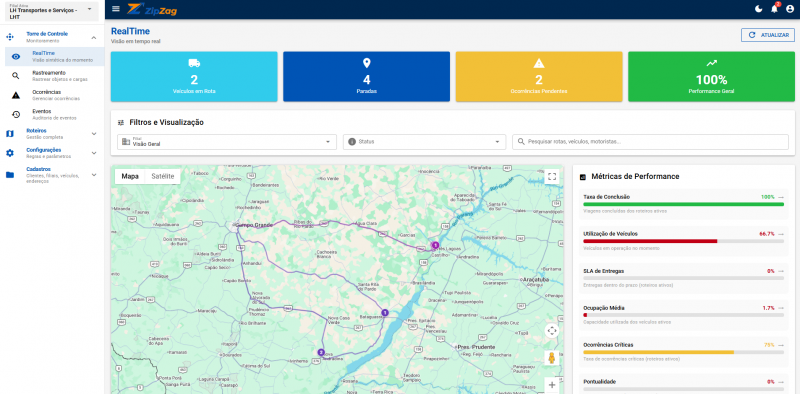Click map marker 2 near Nova Andradina
The width and height of the screenshot is (800, 394).
pyautogui.click(x=321, y=352)
